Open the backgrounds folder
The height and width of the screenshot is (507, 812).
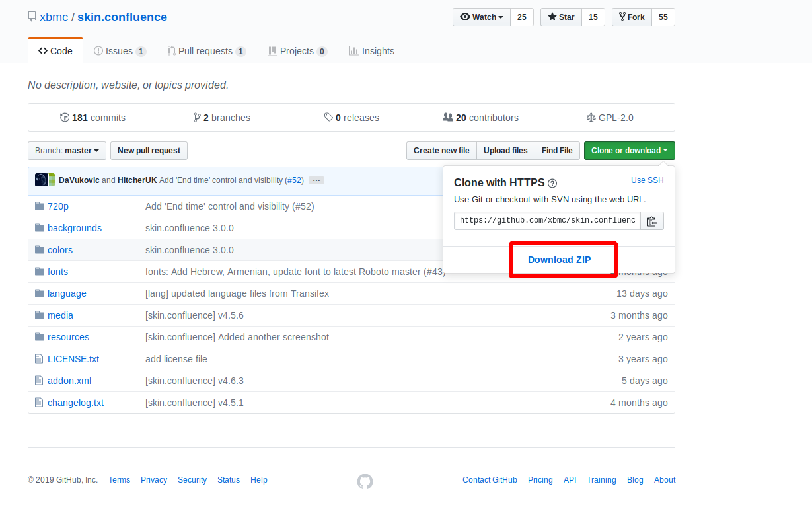[75, 228]
